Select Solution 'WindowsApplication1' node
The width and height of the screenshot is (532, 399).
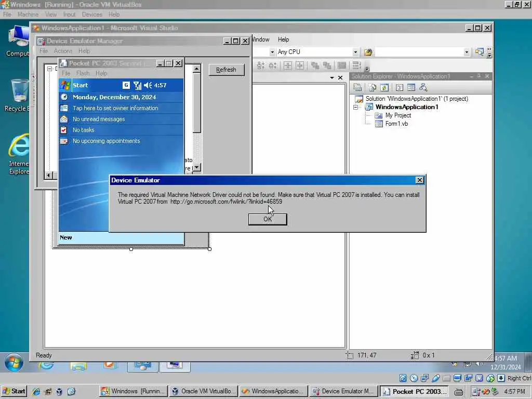point(417,99)
